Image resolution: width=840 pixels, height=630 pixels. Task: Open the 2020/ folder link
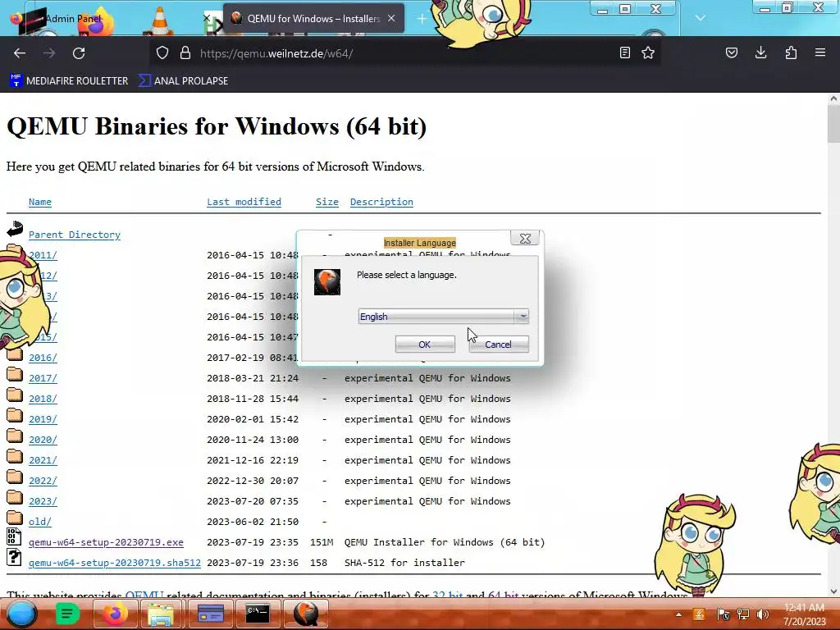(43, 440)
